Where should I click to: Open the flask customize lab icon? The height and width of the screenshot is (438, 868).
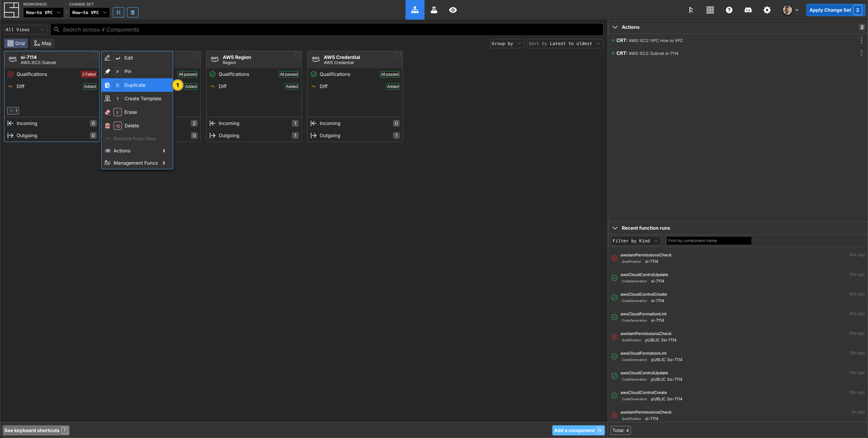point(434,10)
